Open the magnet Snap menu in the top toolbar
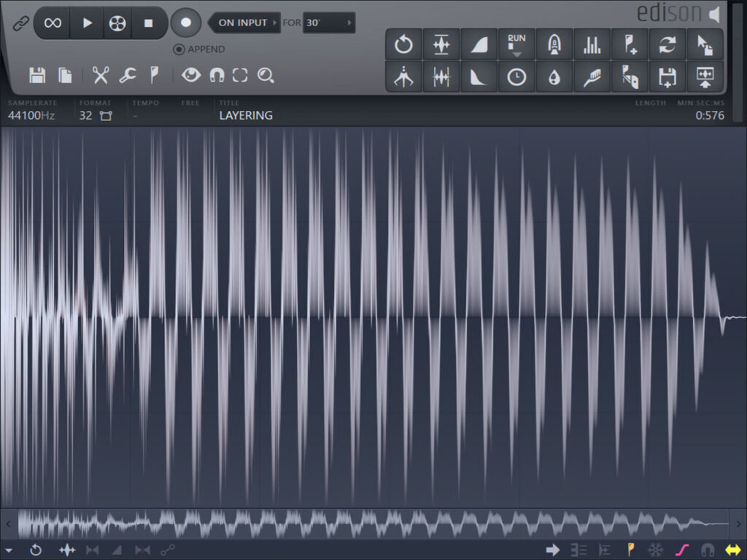The width and height of the screenshot is (747, 560). click(217, 75)
